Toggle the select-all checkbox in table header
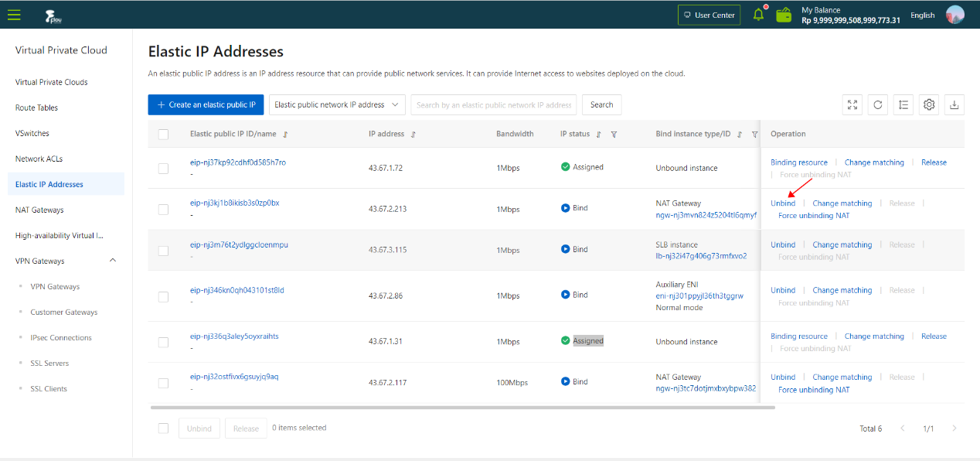 coord(163,134)
